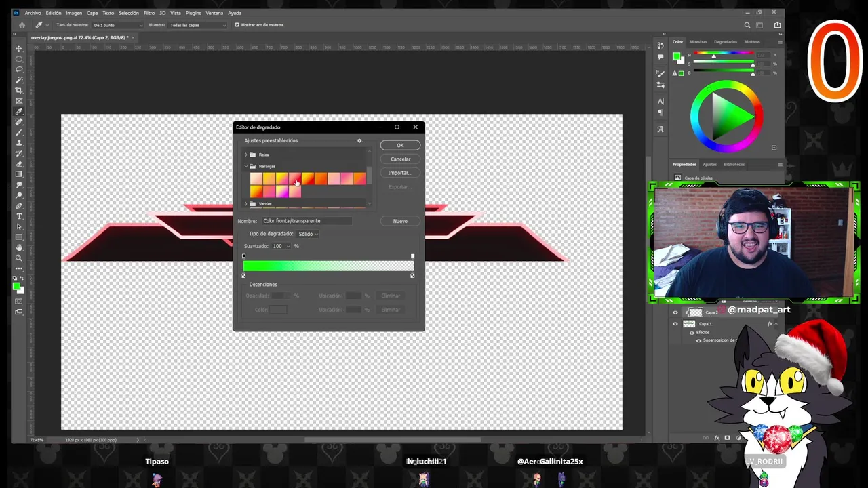Switch to the Muestras tab

click(x=698, y=42)
